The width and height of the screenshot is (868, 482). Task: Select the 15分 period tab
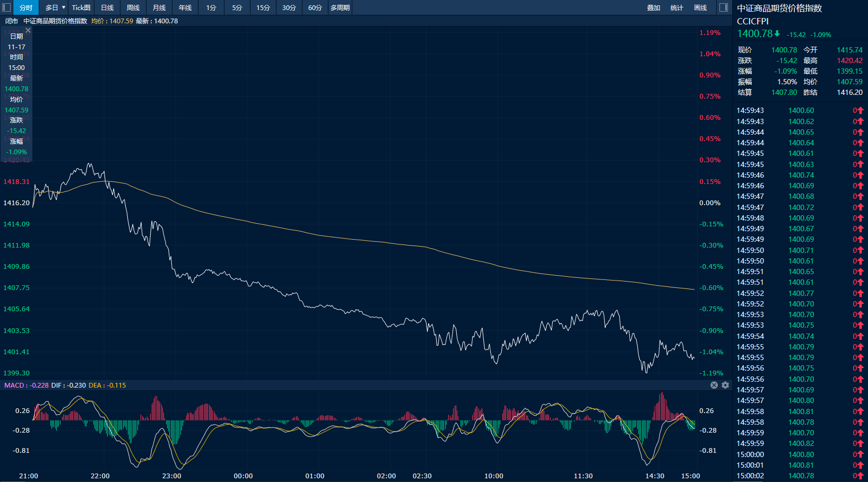(x=263, y=7)
